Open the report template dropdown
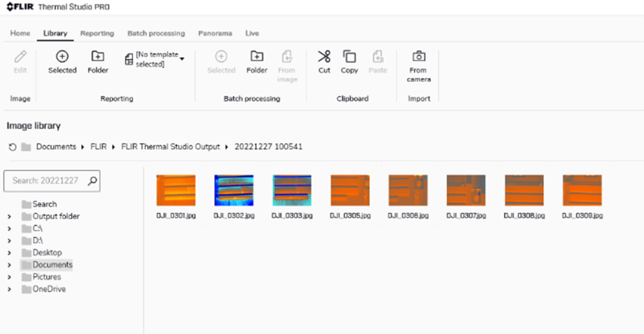644x334 pixels. pyautogui.click(x=182, y=58)
